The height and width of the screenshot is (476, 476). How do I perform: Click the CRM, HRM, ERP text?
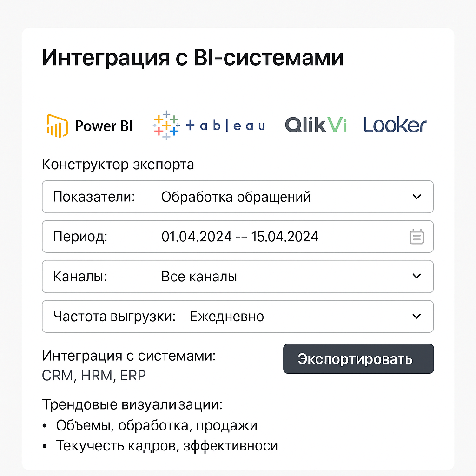94,376
